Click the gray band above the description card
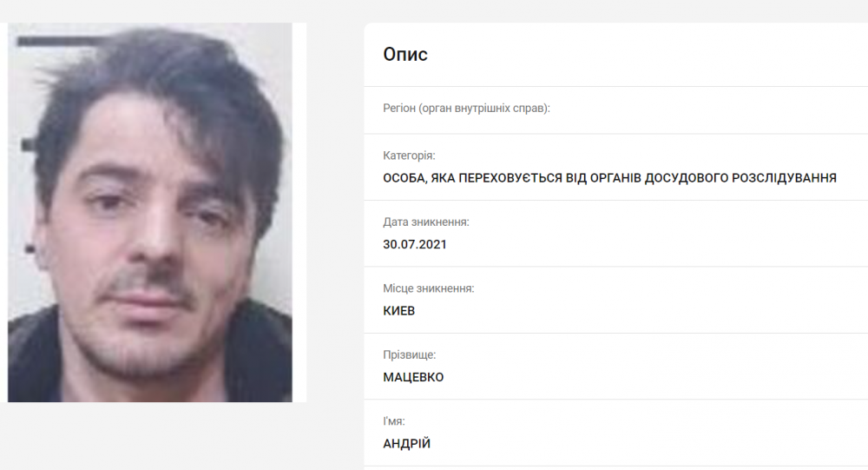The height and width of the screenshot is (470, 868). (x=615, y=11)
